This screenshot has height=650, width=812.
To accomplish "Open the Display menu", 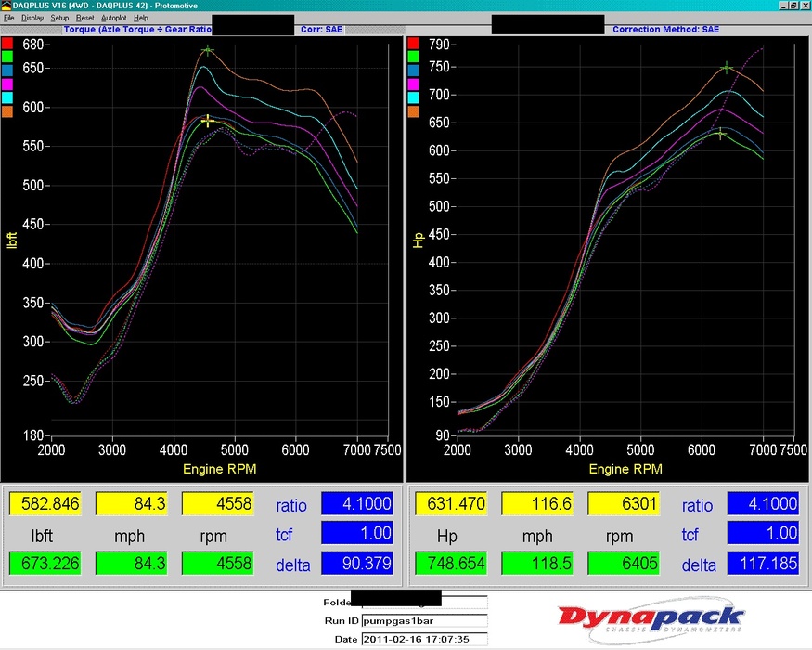I will [x=32, y=18].
